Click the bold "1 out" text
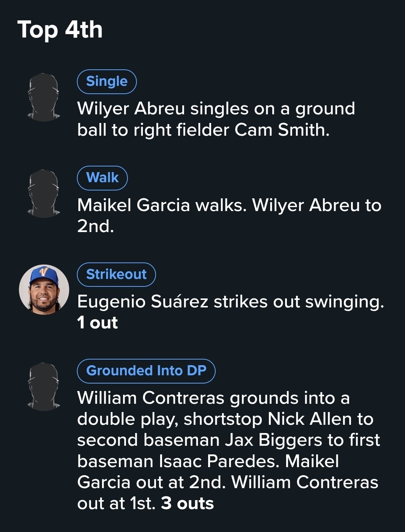The image size is (405, 532). (x=97, y=323)
